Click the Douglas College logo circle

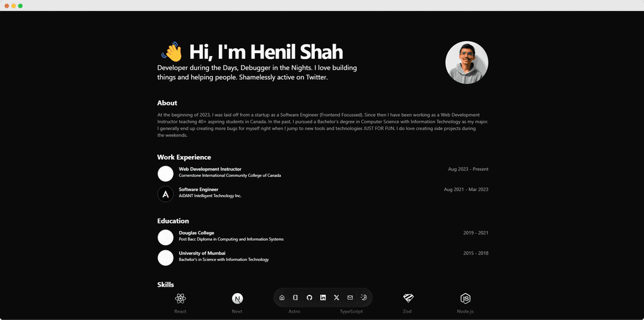coord(165,238)
